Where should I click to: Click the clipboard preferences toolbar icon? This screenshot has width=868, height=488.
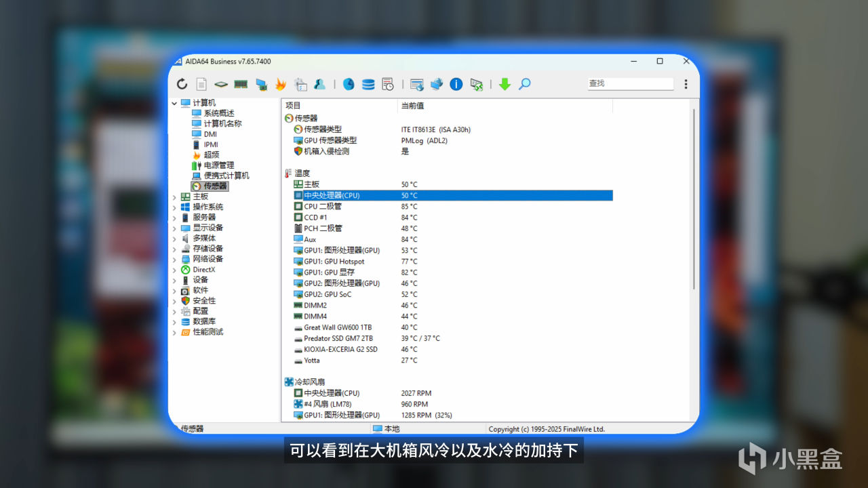point(300,84)
